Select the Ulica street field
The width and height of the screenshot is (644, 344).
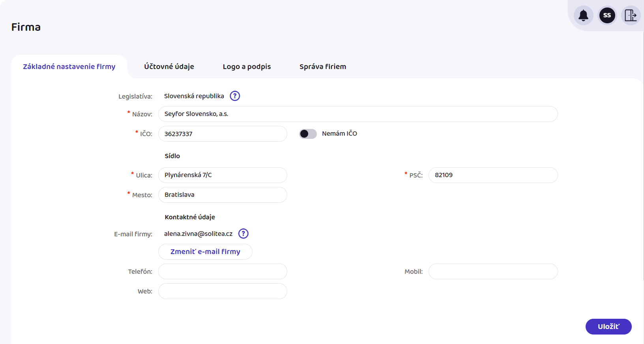223,175
